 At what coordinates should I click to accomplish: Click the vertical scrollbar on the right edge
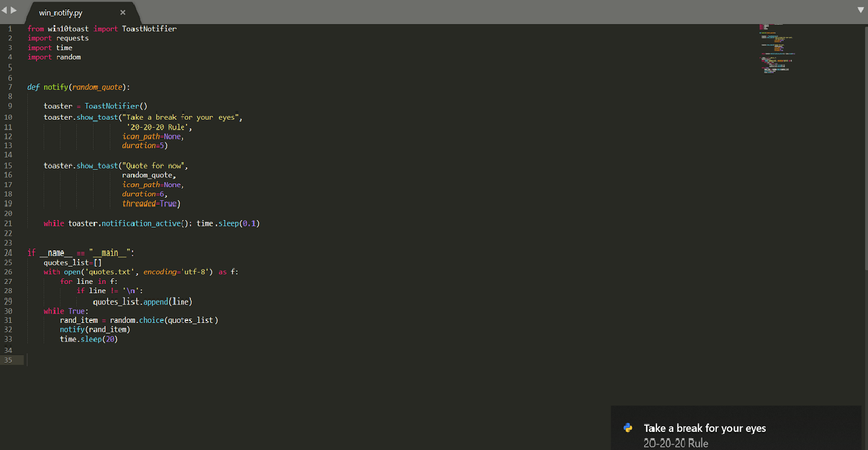866,149
